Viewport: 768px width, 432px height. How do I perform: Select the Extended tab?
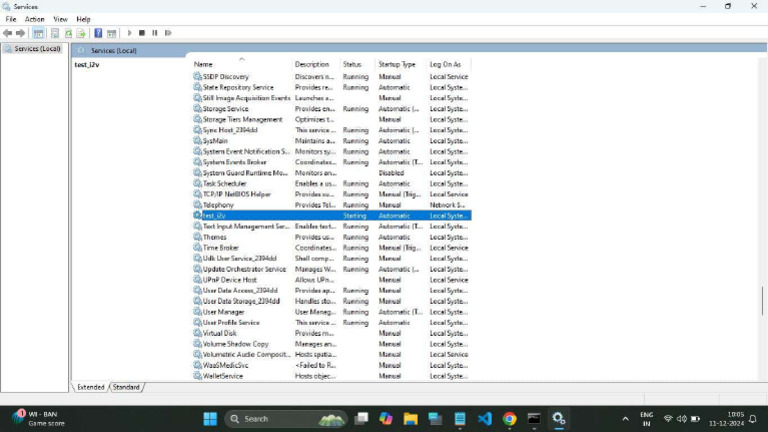(x=91, y=387)
